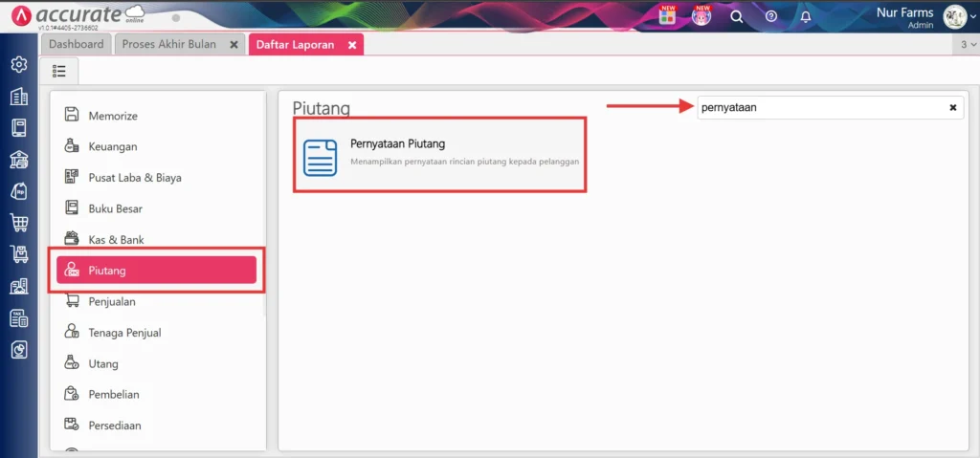This screenshot has height=458, width=980.
Task: Open the tax calculator sidebar icon
Action: (19, 318)
